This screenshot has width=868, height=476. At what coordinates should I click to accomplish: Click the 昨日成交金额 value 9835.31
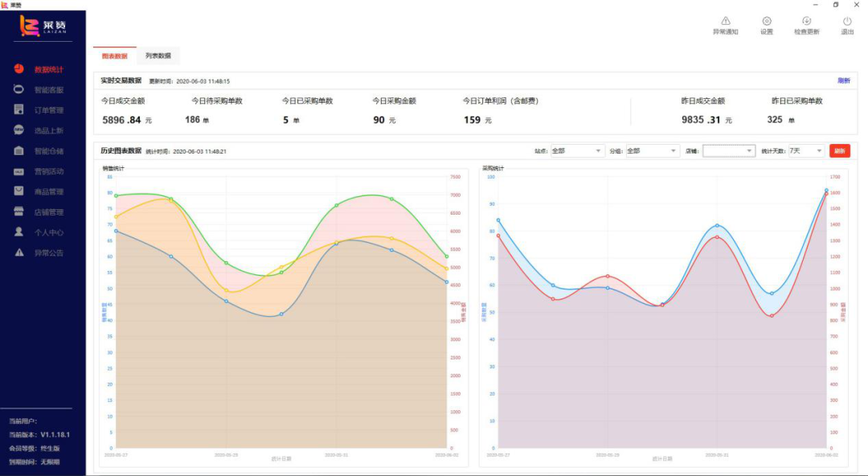(701, 120)
